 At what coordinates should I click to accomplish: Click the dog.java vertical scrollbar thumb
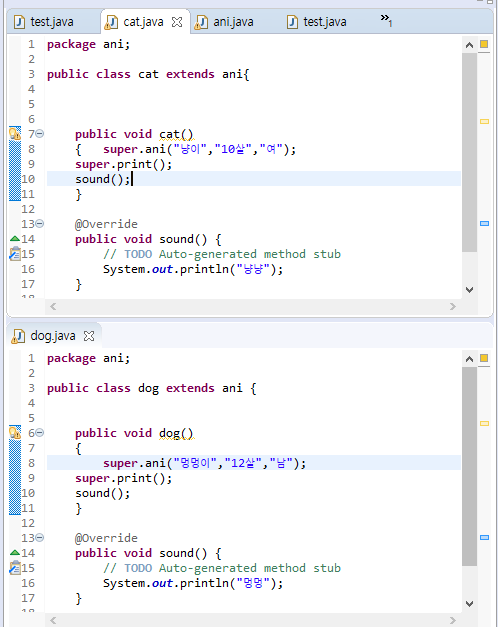coord(470,466)
